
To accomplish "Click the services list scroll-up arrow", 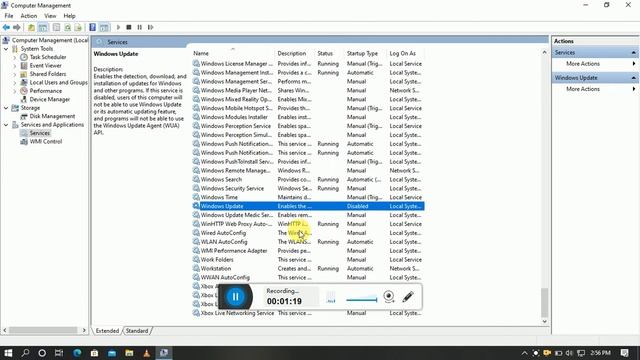I will 544,52.
